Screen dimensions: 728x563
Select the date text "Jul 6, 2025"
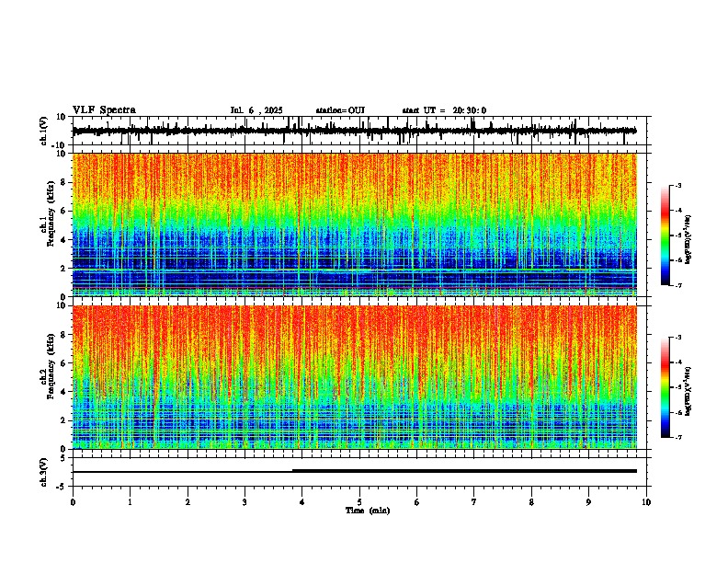click(256, 110)
